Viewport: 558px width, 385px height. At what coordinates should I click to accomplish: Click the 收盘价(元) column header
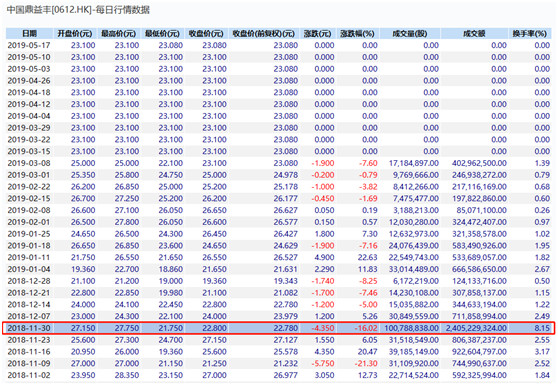click(x=206, y=33)
